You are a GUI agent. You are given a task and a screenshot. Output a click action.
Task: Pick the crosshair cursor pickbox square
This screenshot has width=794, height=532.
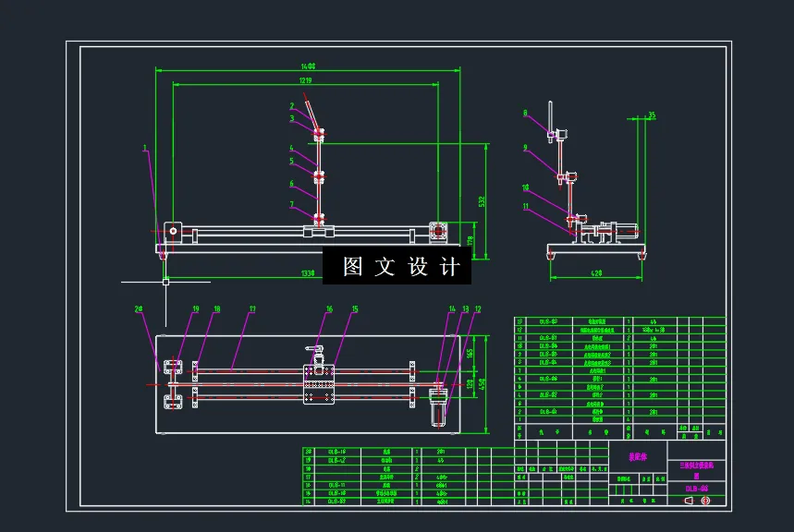click(165, 282)
